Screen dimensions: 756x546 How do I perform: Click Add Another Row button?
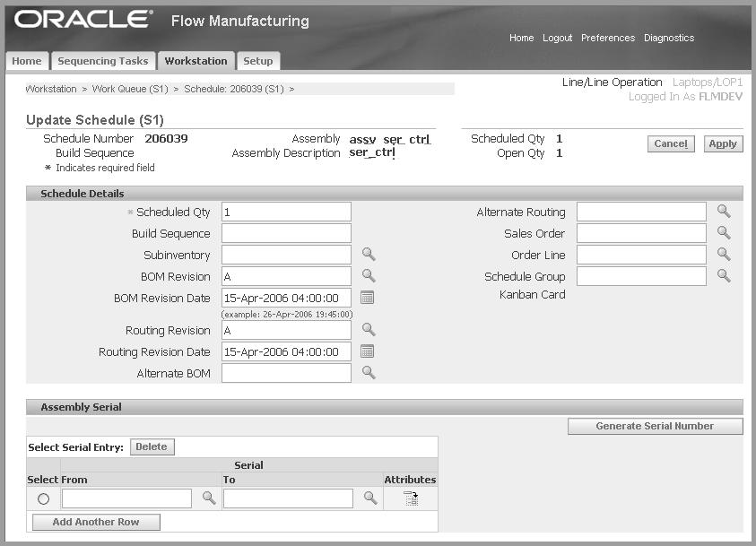[96, 522]
